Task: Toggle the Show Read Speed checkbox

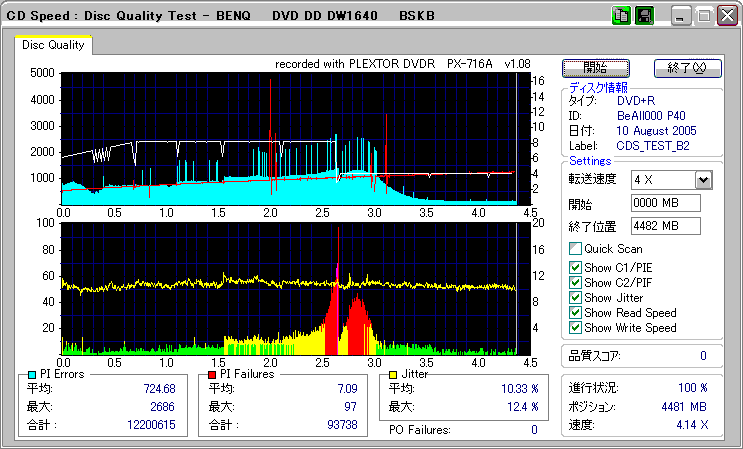Action: pos(575,312)
